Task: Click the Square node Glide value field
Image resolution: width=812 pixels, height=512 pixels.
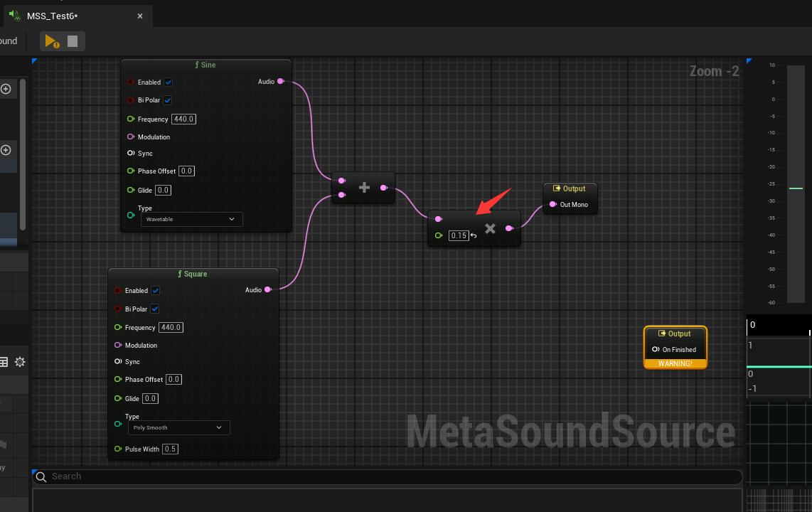Action: coord(150,399)
